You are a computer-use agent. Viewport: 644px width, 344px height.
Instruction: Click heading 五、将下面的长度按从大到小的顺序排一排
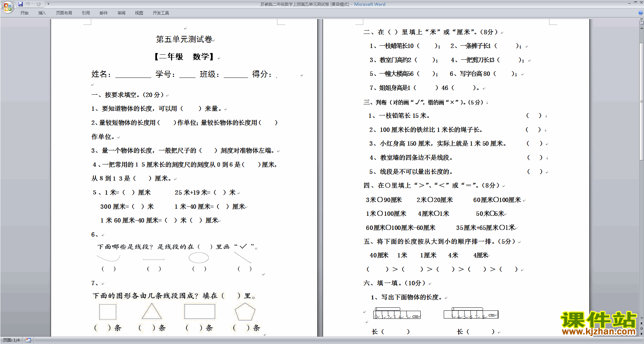[439, 242]
